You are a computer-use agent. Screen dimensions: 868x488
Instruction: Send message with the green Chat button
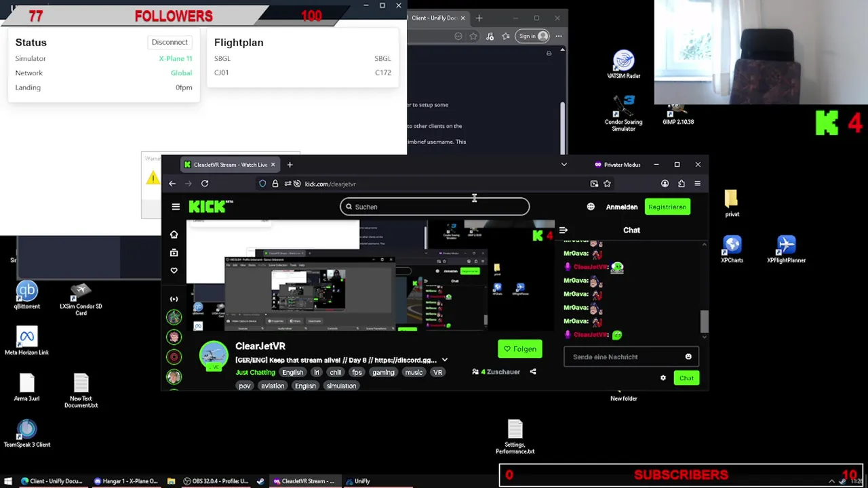[686, 378]
